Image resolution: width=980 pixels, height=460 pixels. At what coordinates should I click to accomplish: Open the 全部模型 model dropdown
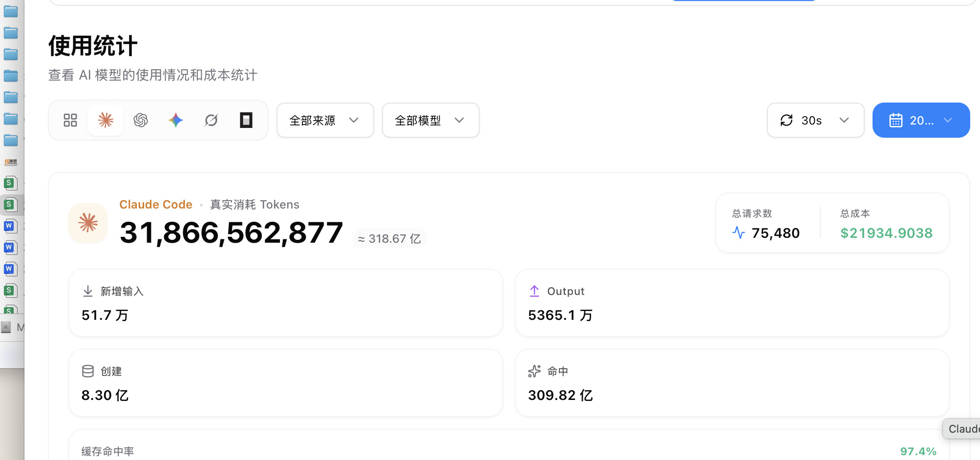tap(431, 120)
